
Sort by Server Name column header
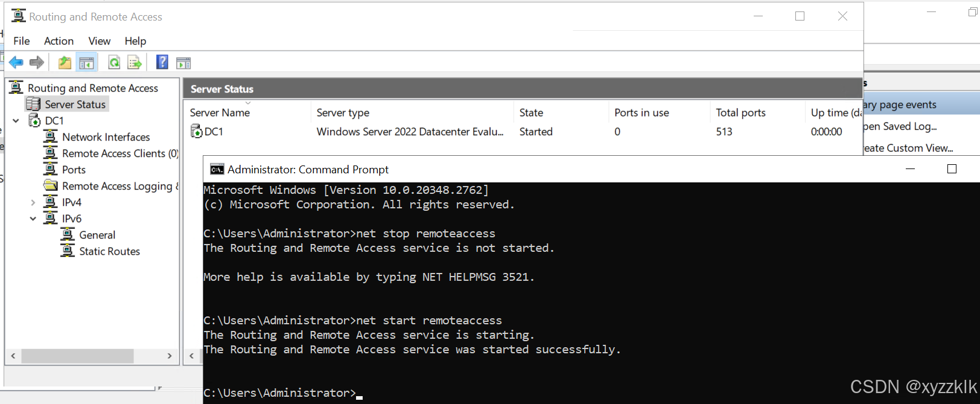(x=247, y=112)
